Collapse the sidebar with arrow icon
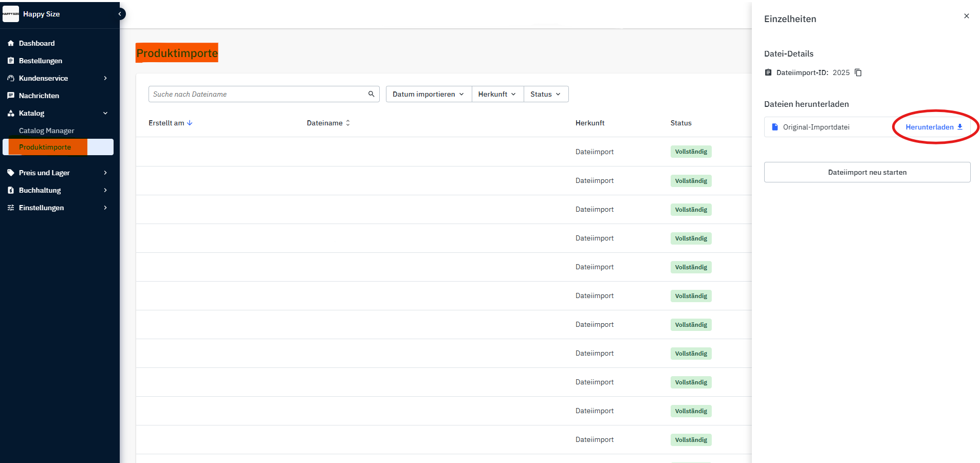 [x=120, y=14]
